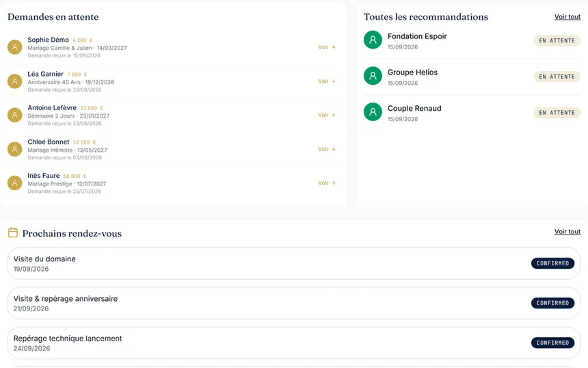Screen dimensions: 588x368
Task: Open Voir link for Sophie Démo
Action: (326, 47)
